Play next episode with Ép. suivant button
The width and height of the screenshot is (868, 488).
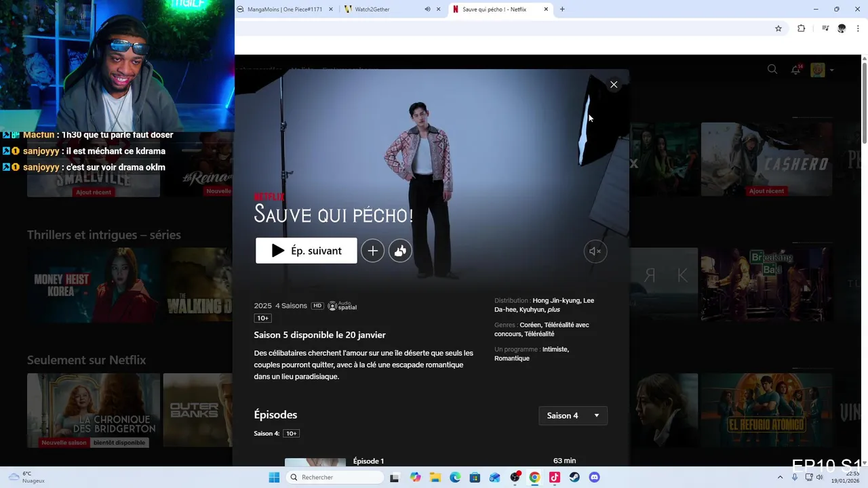point(307,251)
